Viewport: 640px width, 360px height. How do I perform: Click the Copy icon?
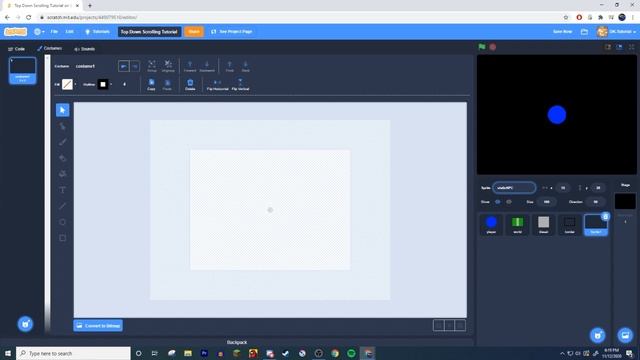pyautogui.click(x=151, y=84)
